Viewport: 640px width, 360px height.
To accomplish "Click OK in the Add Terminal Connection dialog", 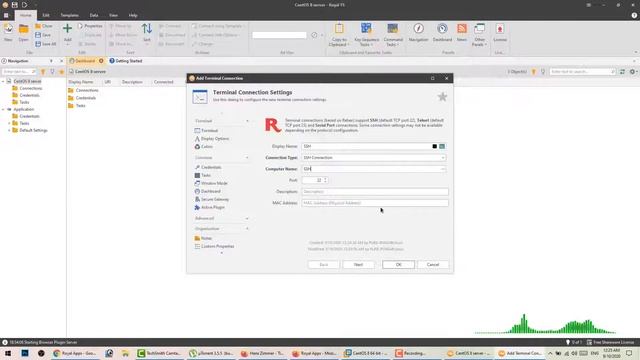I will 398,264.
